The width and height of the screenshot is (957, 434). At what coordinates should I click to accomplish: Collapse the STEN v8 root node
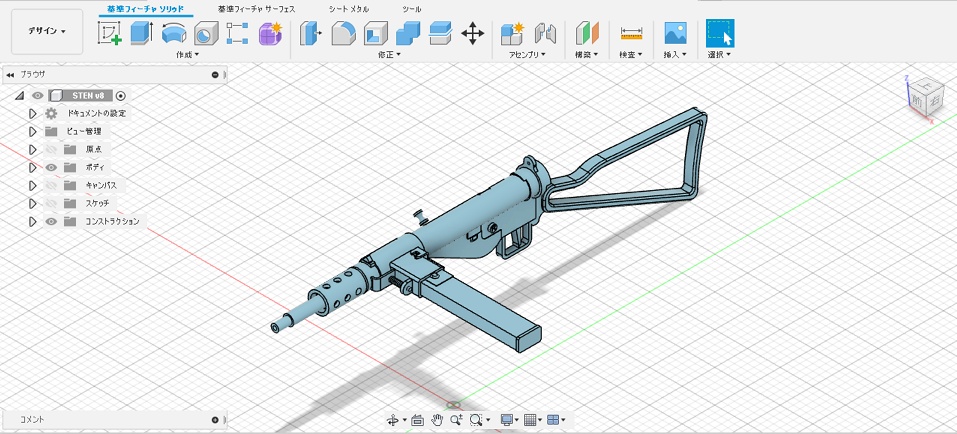coord(20,95)
